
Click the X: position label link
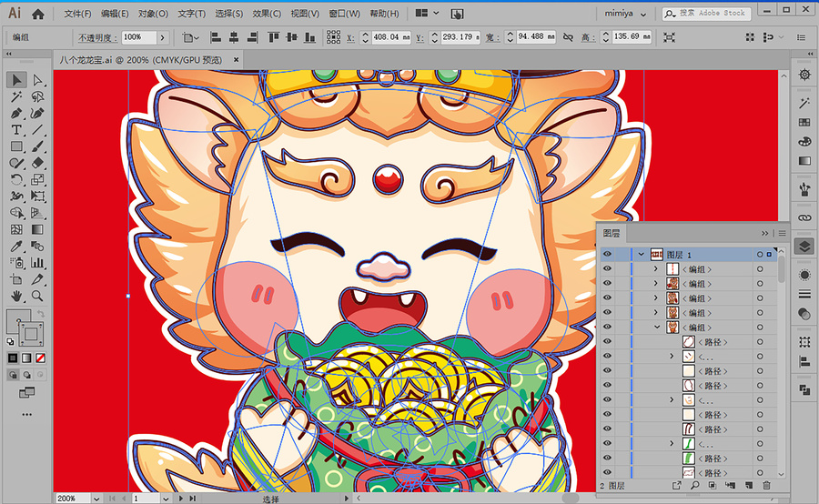350,37
